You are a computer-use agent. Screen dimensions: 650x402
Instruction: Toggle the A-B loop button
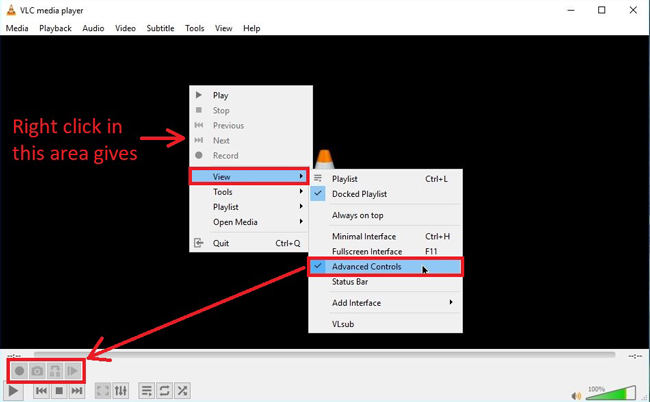[x=55, y=371]
